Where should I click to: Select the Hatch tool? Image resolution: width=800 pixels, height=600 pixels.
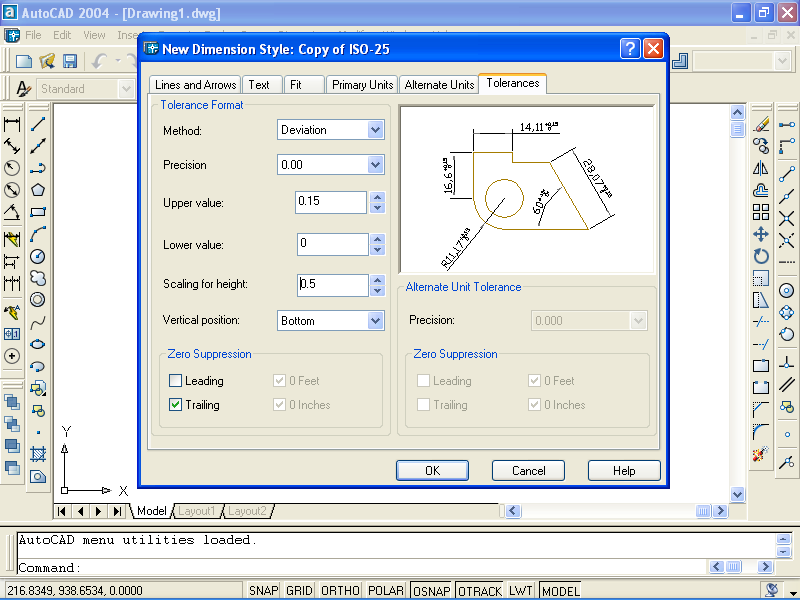(38, 454)
